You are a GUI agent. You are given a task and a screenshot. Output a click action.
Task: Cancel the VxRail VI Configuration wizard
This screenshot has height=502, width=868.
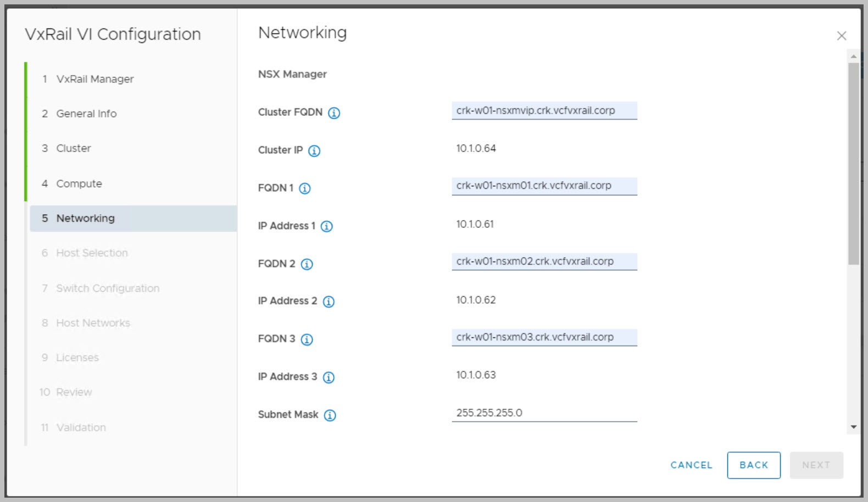691,465
